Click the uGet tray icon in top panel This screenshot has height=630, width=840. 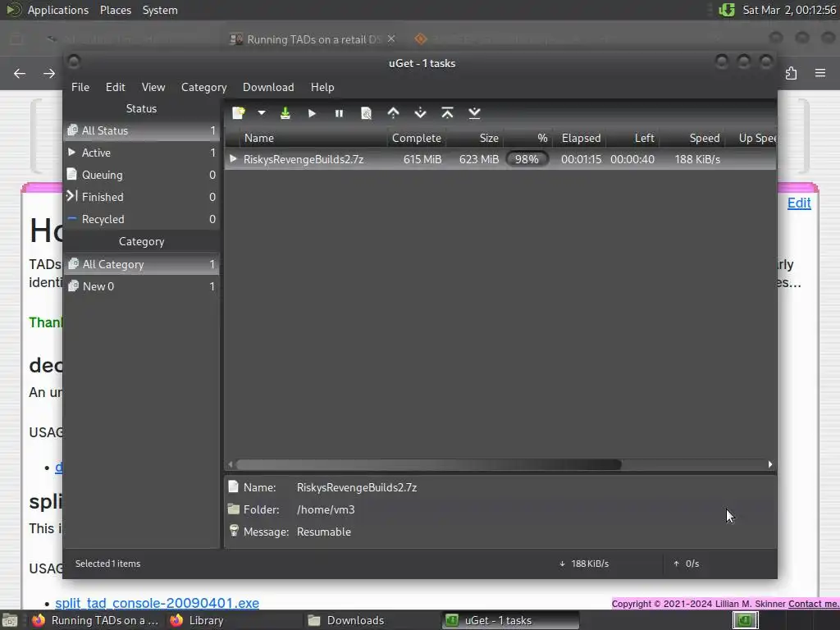[727, 10]
